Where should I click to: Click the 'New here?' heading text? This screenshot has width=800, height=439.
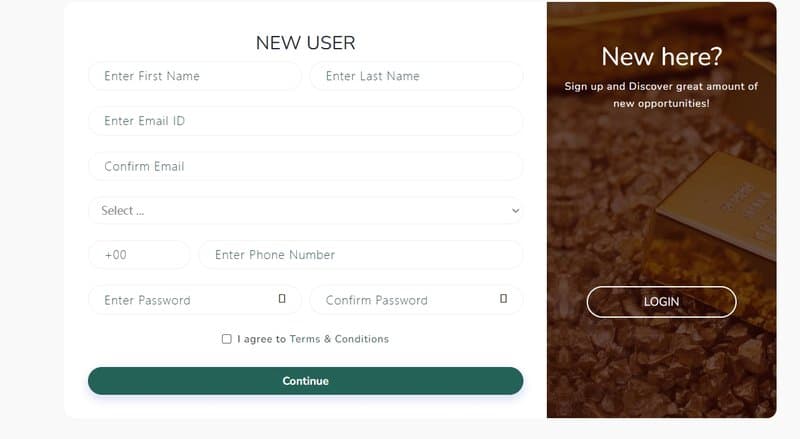pyautogui.click(x=661, y=56)
